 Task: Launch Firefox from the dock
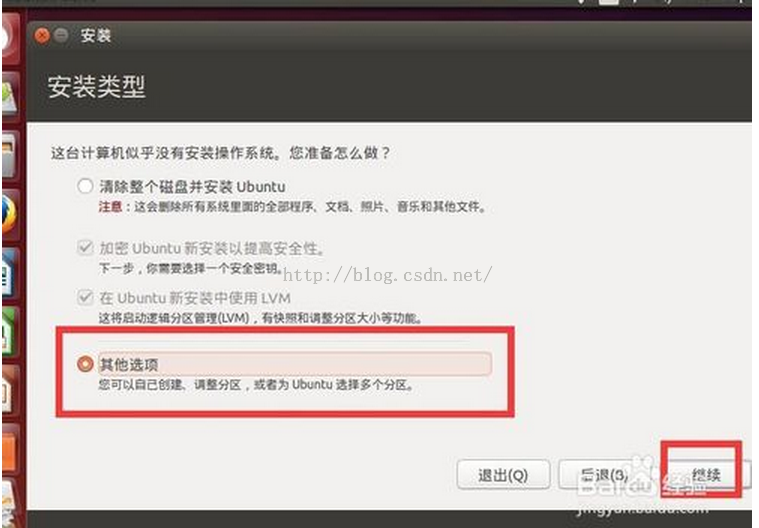pos(10,215)
